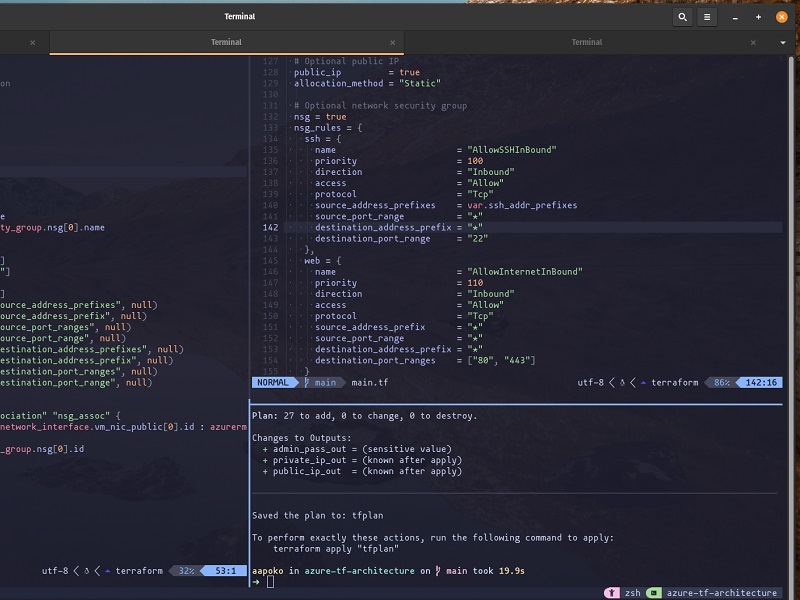Click main.tf filename in the statusline

pos(369,383)
